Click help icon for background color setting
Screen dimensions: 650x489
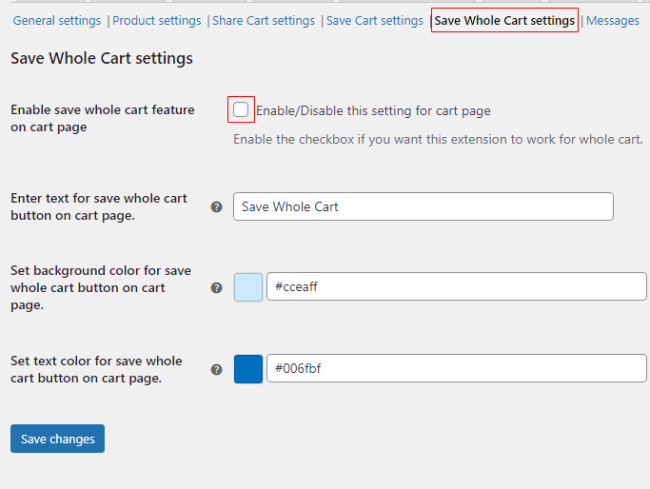pyautogui.click(x=216, y=287)
